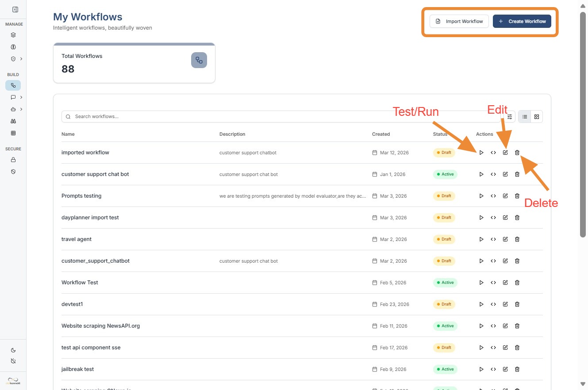Select the active Workflows sidebar item

13,85
